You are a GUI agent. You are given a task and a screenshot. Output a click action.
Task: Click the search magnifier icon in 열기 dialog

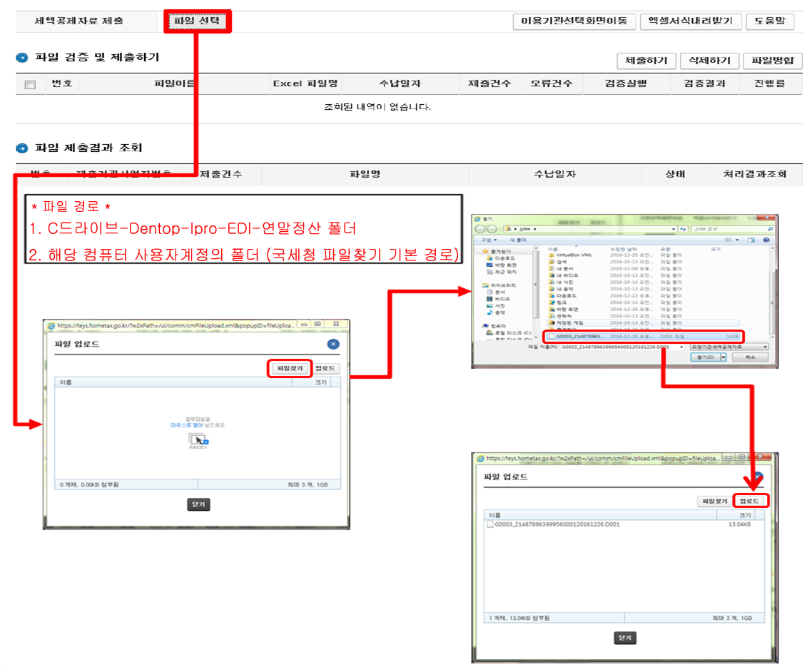click(x=771, y=229)
